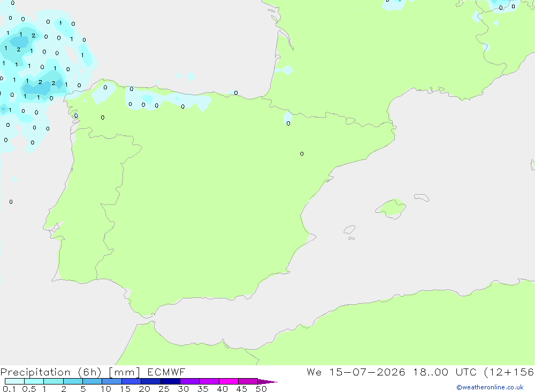Click the '(12+156' forecast offset text
This screenshot has height=392, width=535.
[509, 372]
